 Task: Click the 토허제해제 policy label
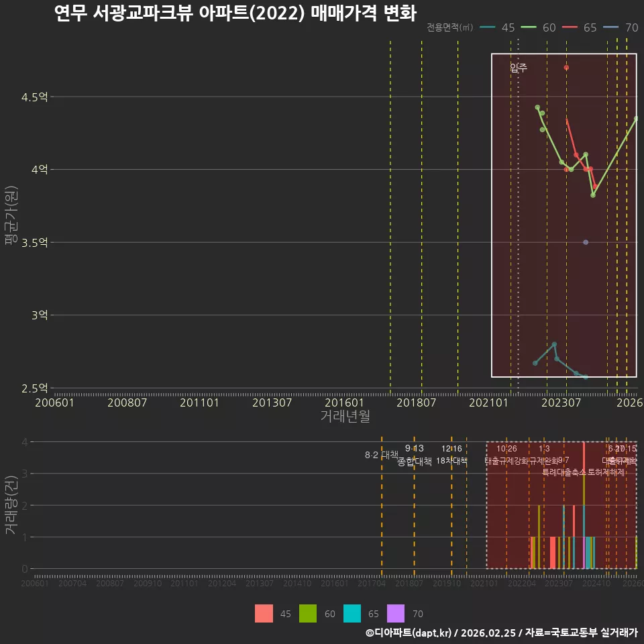click(x=606, y=472)
